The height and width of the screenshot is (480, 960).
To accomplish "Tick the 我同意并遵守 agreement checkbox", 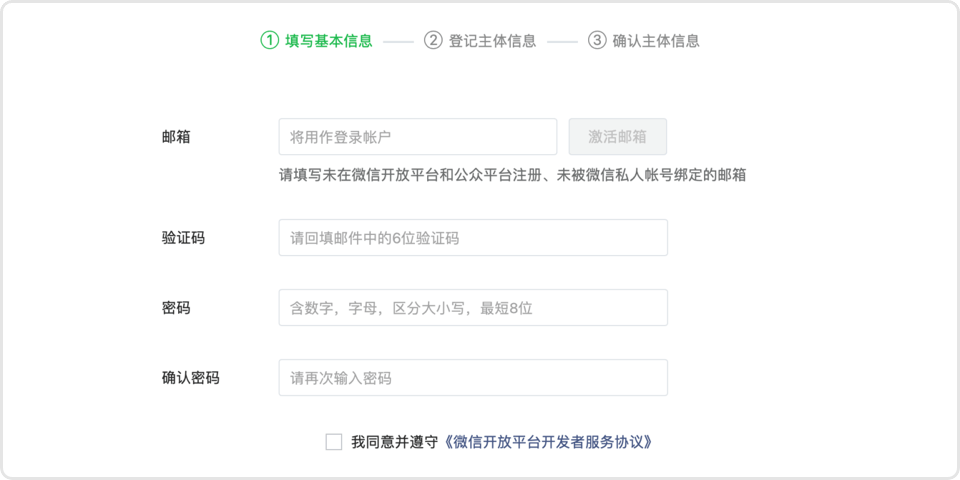I will coord(334,442).
